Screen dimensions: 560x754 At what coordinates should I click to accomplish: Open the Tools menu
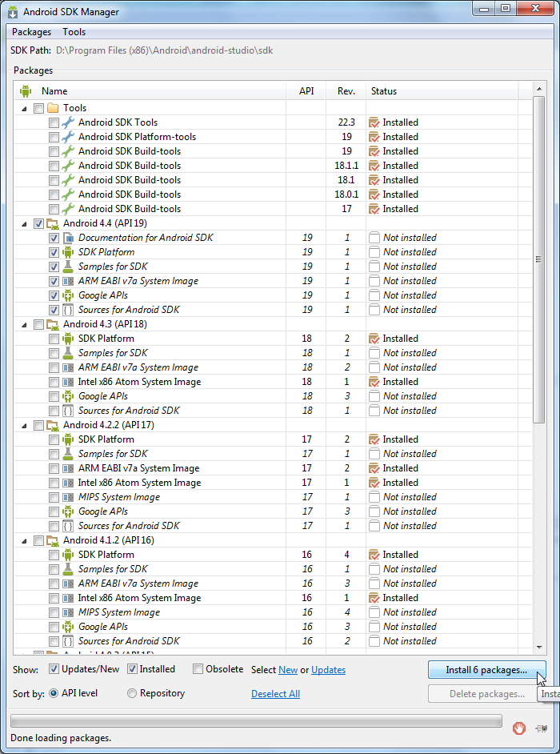click(x=74, y=32)
